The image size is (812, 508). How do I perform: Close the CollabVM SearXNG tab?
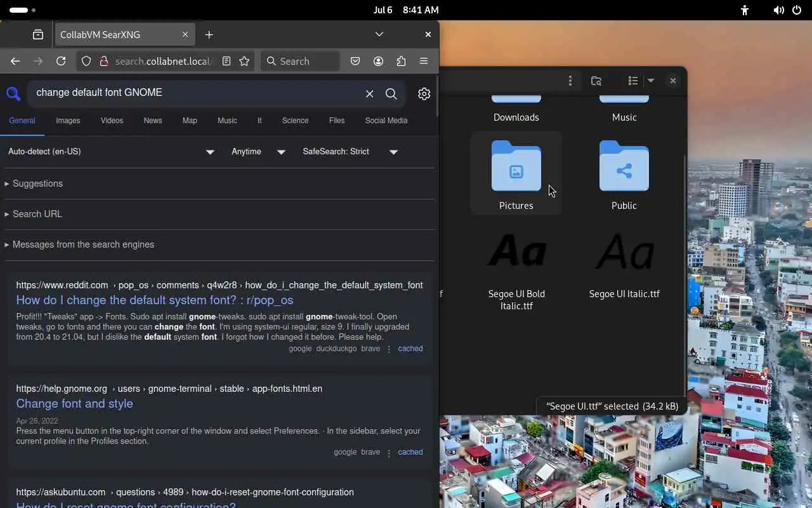185,34
